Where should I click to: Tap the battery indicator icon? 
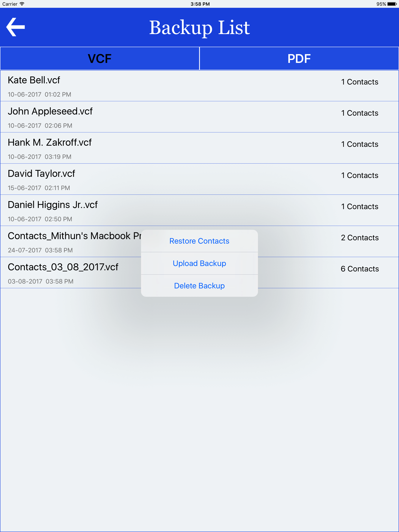click(392, 4)
